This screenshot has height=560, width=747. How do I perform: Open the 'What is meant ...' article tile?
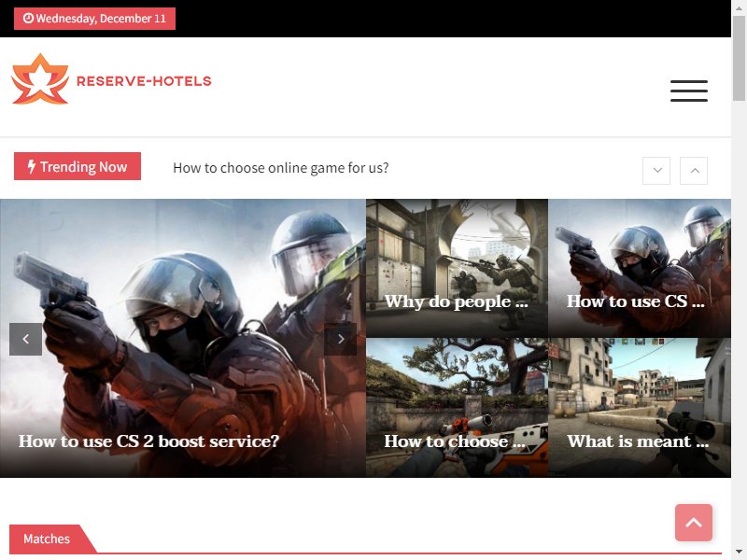click(640, 408)
